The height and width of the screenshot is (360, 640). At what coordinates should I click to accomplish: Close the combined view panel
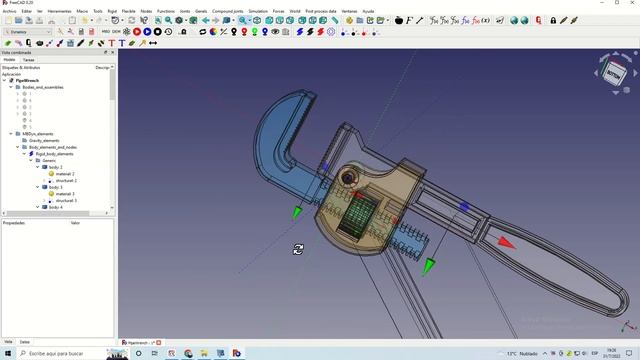tap(113, 52)
